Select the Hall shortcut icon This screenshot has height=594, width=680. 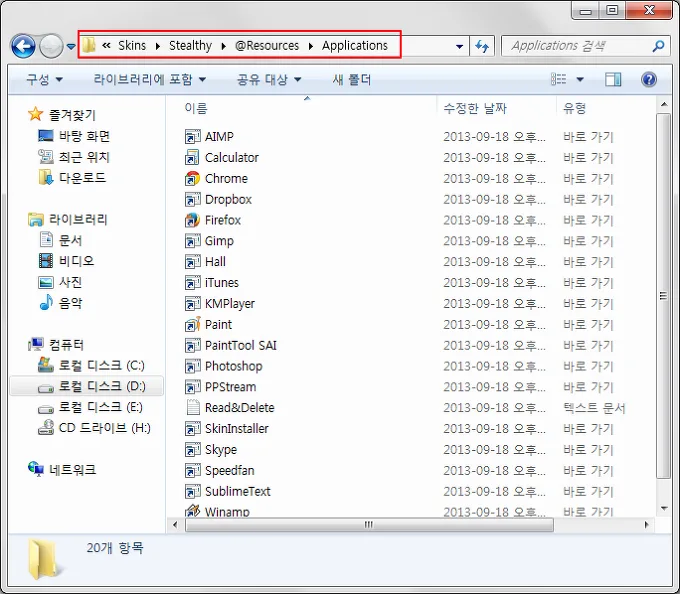coord(193,261)
